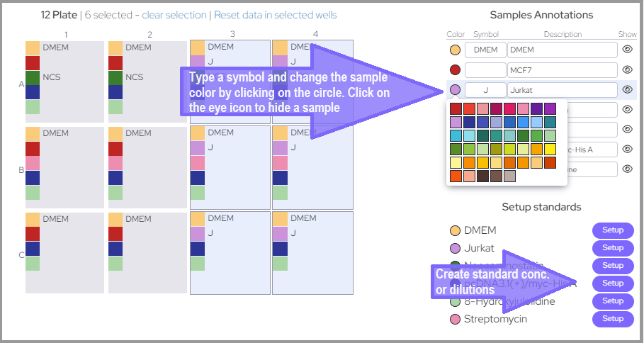The width and height of the screenshot is (644, 343).
Task: Click the clear selection link
Action: click(174, 15)
